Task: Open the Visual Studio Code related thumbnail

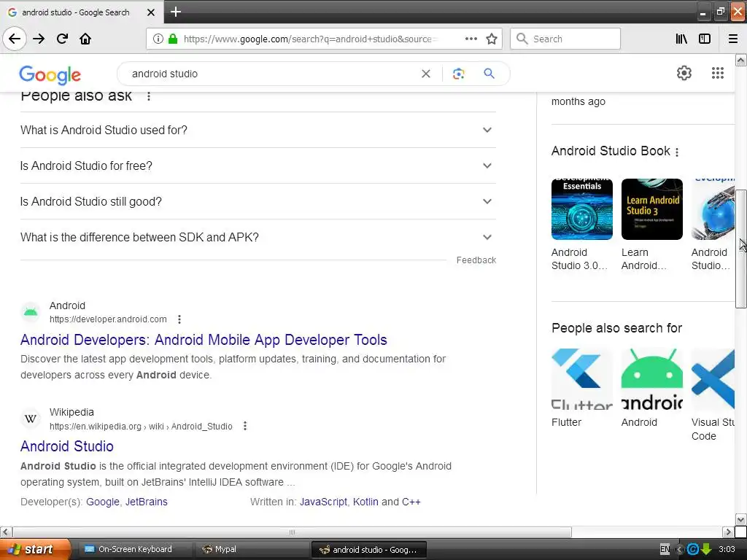Action: 713,379
